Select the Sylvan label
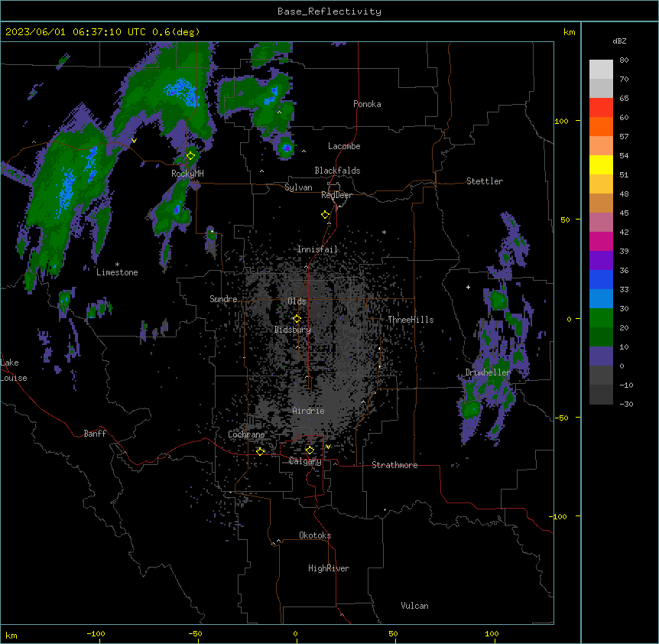Viewport: 659px width, 644px height. 298,187
